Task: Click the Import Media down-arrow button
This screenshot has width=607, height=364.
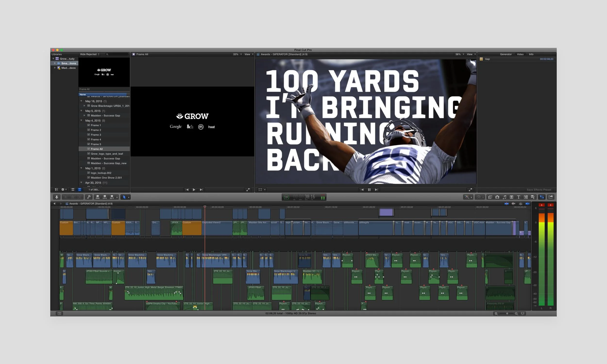Action: (57, 197)
